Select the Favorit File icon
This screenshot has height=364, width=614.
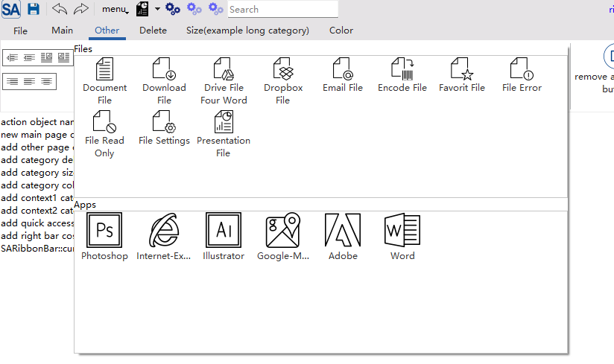(462, 69)
